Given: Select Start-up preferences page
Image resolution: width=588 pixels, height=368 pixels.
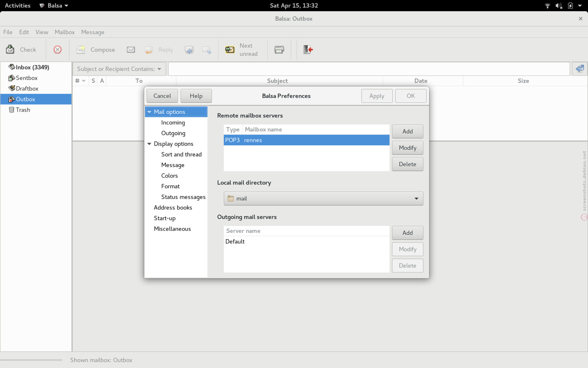Looking at the screenshot, I should tap(165, 218).
